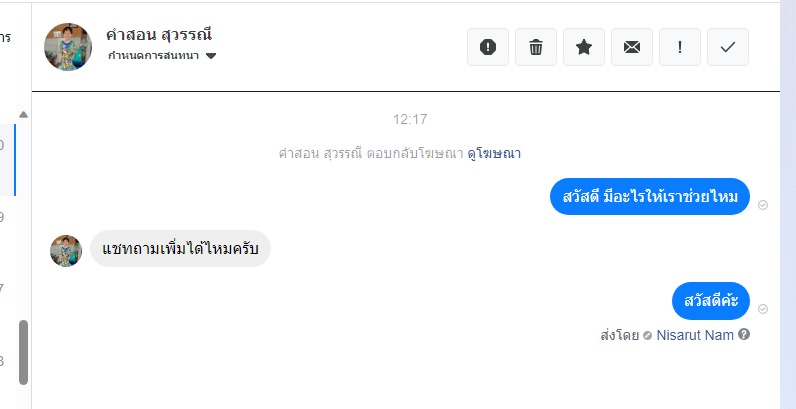Select incoming message แชทถามเพิ่มได้ไหมครับ
The width and height of the screenshot is (796, 409).
click(x=180, y=249)
